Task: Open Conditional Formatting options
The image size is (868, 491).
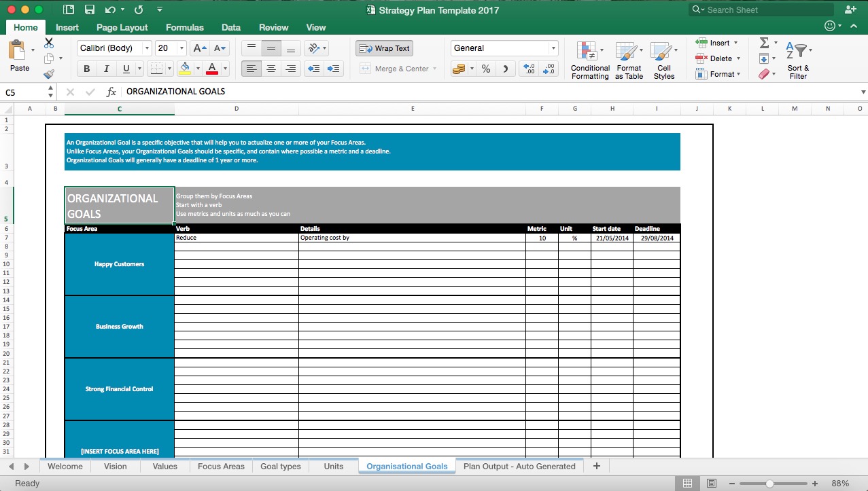Action: tap(589, 58)
